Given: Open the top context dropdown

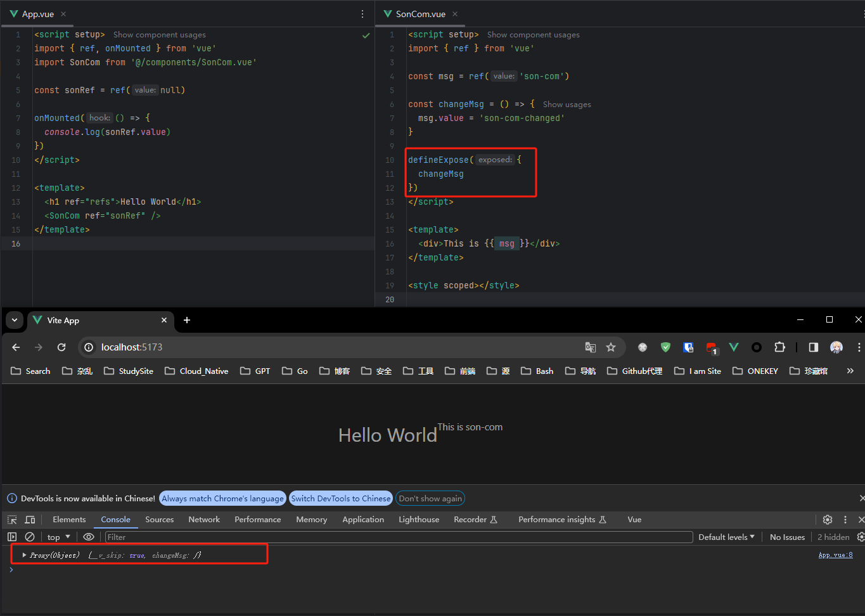Looking at the screenshot, I should click(59, 537).
